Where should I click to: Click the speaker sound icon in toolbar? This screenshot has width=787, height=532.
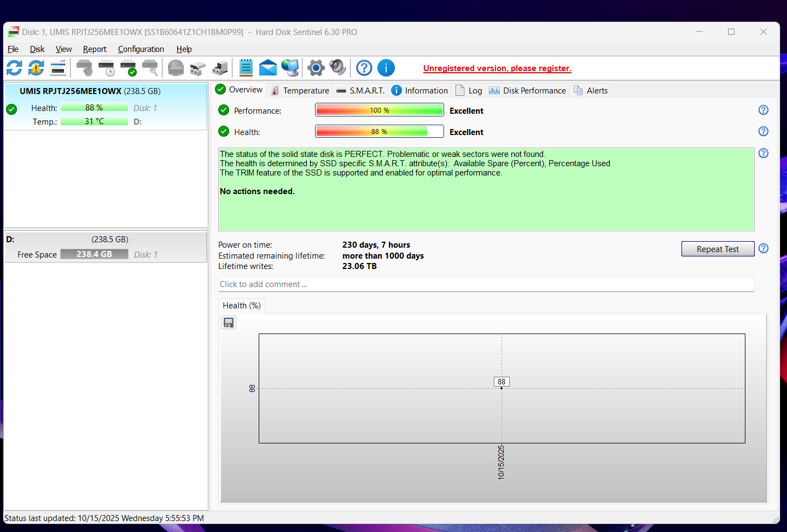338,68
